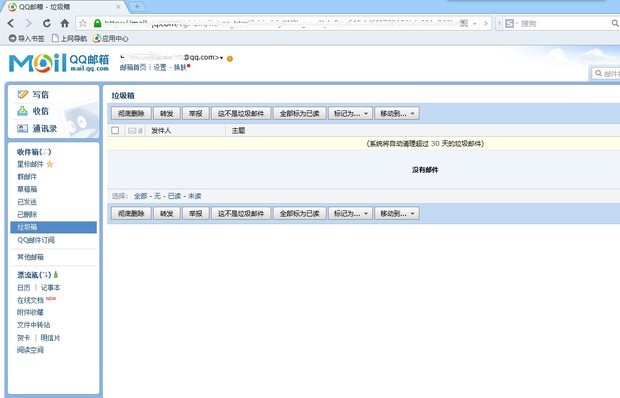Sort by the 发件人 column header
This screenshot has height=398, width=620.
coord(161,130)
